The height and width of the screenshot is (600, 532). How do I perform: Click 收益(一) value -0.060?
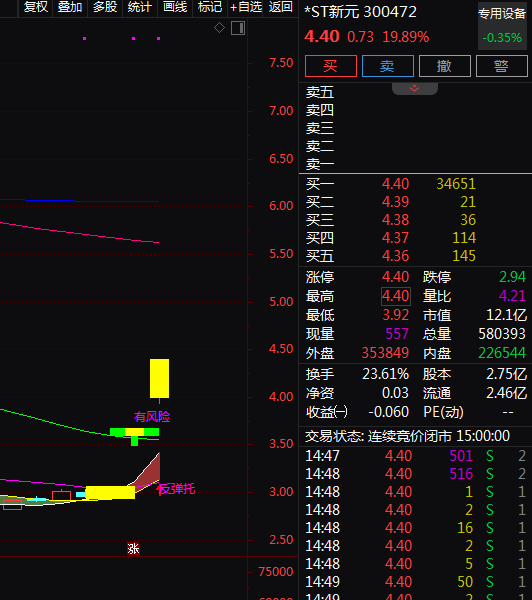tap(388, 412)
